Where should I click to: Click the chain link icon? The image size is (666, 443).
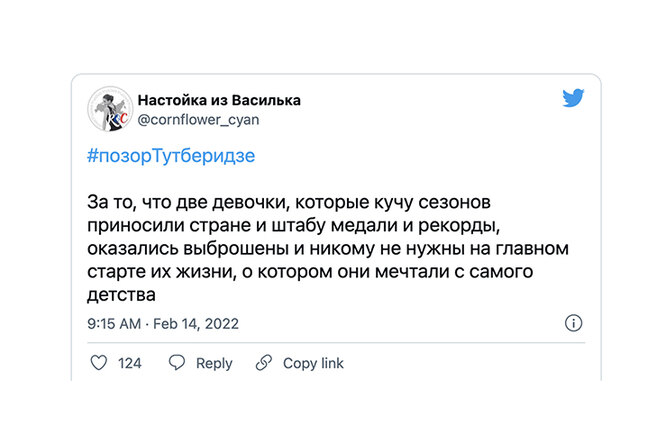264,363
